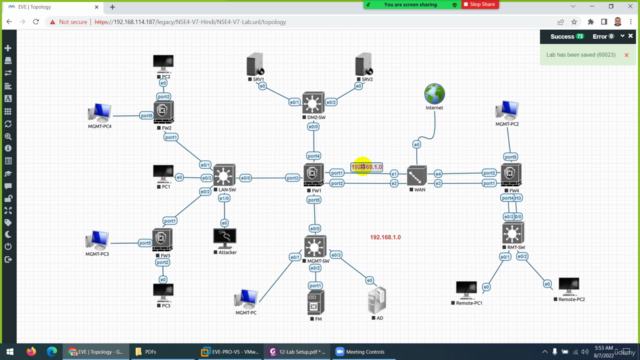
Task: Select the Remote-PC2 node
Action: click(x=569, y=287)
